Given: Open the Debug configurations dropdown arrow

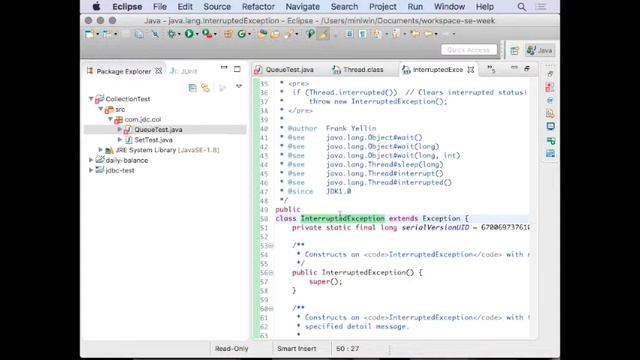Looking at the screenshot, I should [x=179, y=34].
